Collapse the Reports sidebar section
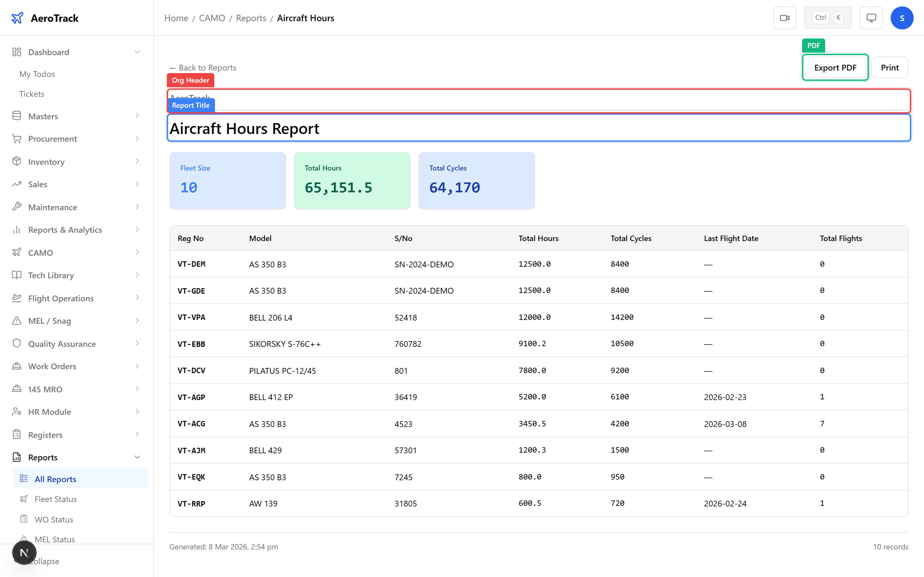924x577 pixels. tap(137, 457)
